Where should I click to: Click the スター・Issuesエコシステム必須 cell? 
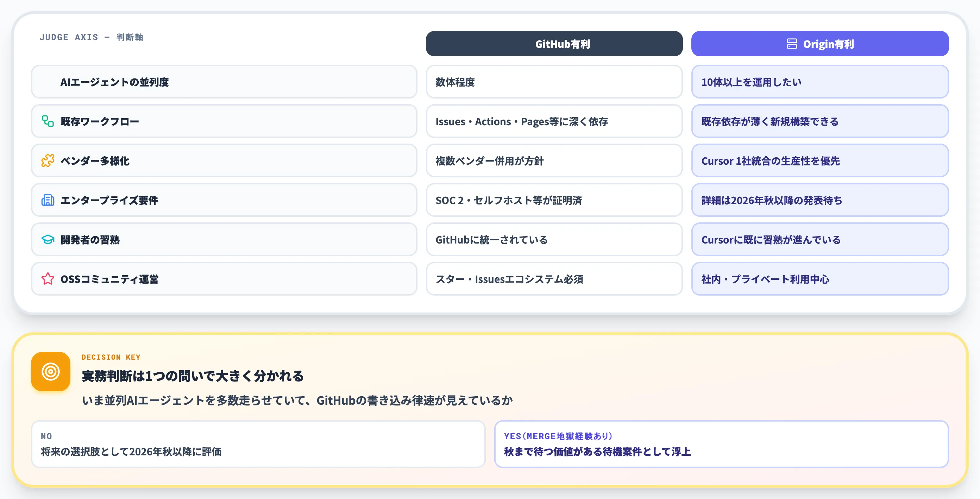pos(554,279)
